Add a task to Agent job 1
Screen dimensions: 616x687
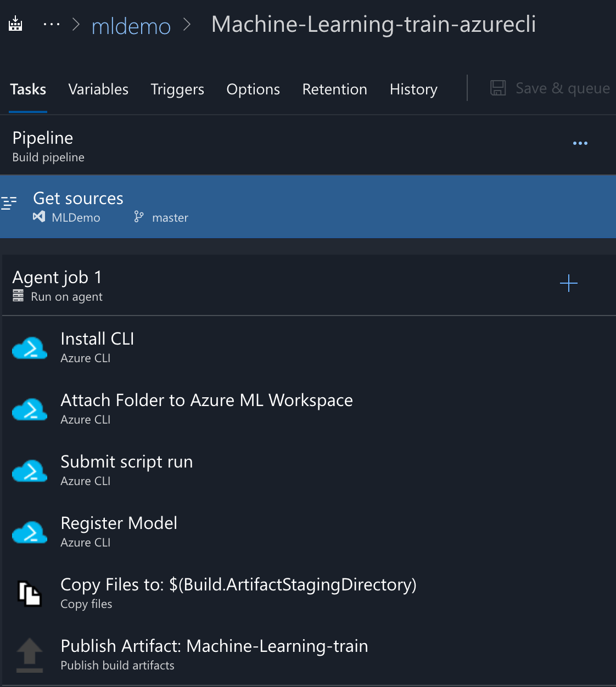coord(568,283)
